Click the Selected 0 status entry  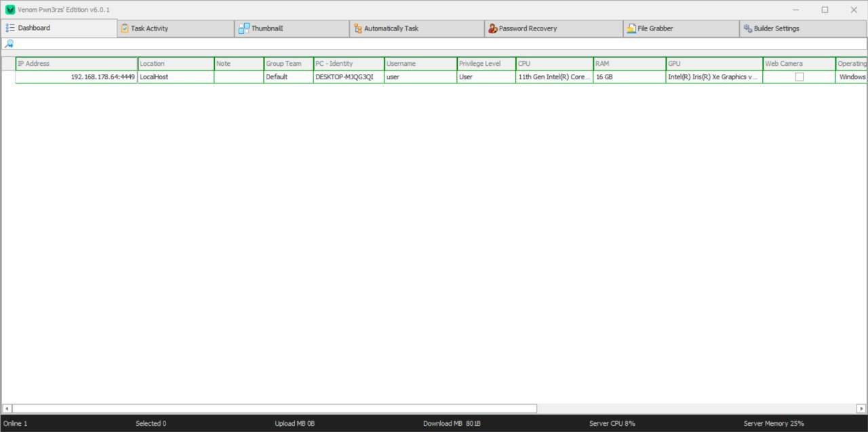coord(151,423)
